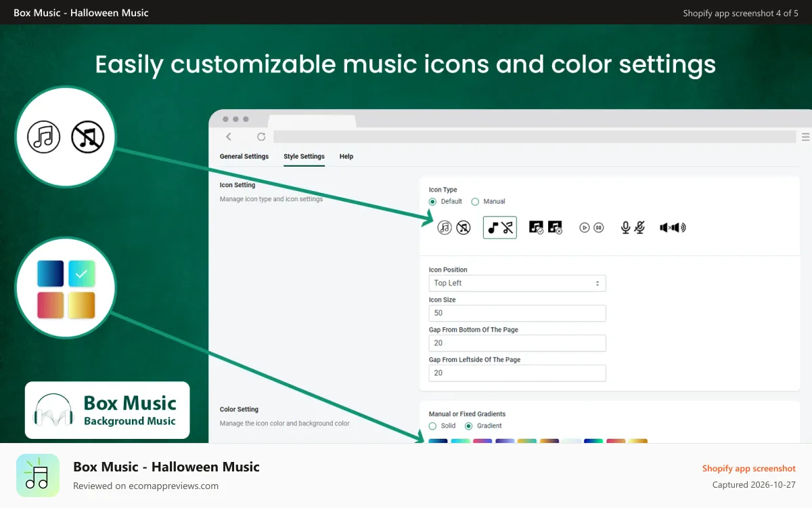
Task: Click the browser address bar
Action: (535, 137)
